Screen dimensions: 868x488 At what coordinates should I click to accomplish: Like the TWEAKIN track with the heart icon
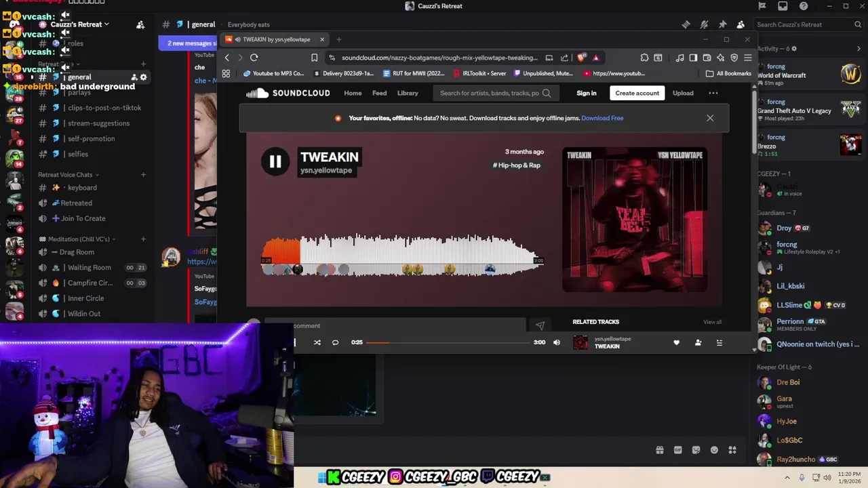tap(676, 342)
